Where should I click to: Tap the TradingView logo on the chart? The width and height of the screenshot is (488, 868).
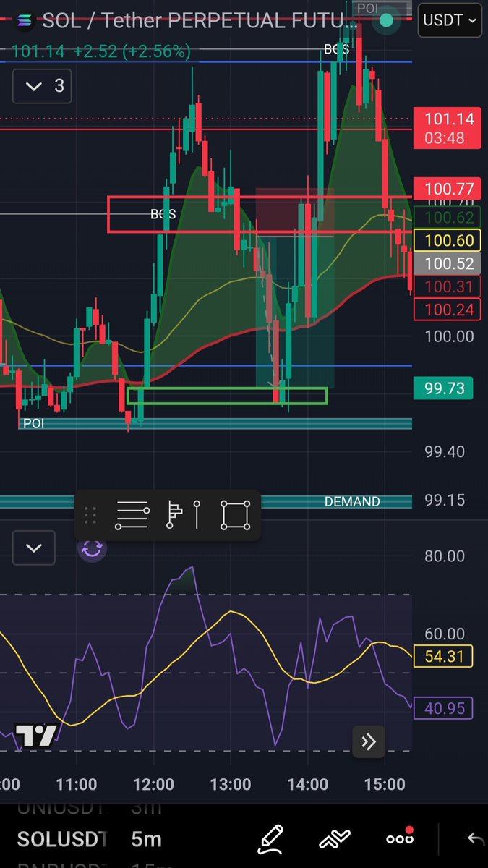35,736
